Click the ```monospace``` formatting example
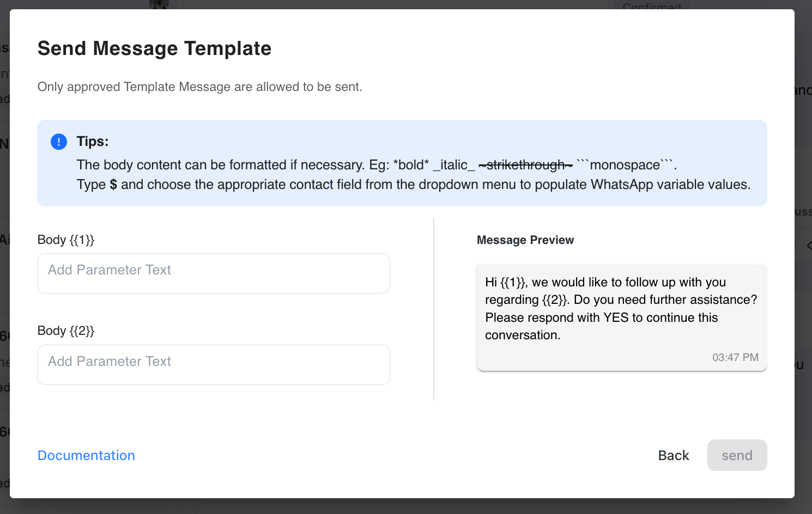This screenshot has width=812, height=514. point(625,165)
